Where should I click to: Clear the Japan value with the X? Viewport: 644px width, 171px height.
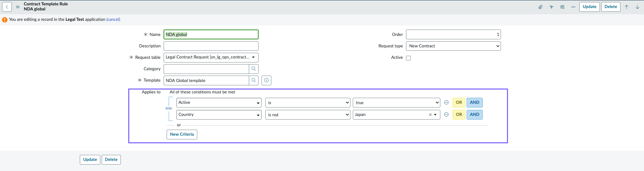pyautogui.click(x=430, y=115)
